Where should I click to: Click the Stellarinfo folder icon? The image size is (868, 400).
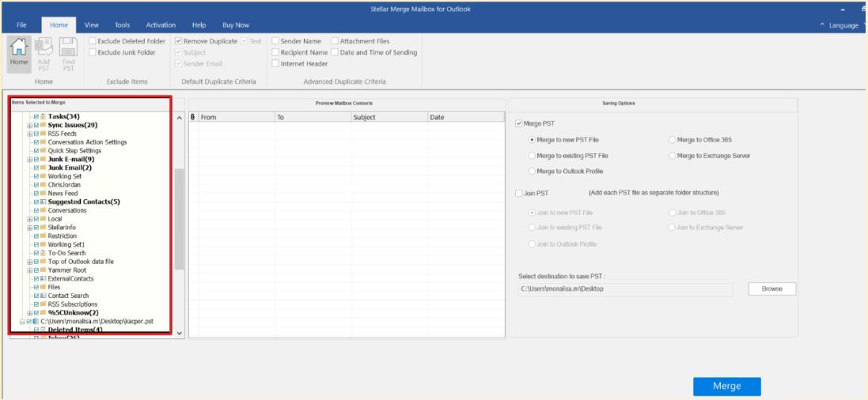44,228
